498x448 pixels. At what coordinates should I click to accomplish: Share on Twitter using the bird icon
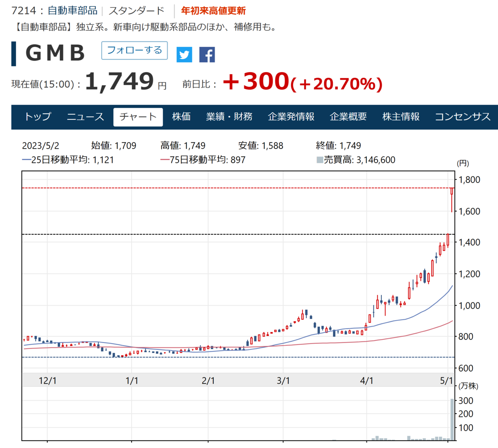(x=184, y=54)
